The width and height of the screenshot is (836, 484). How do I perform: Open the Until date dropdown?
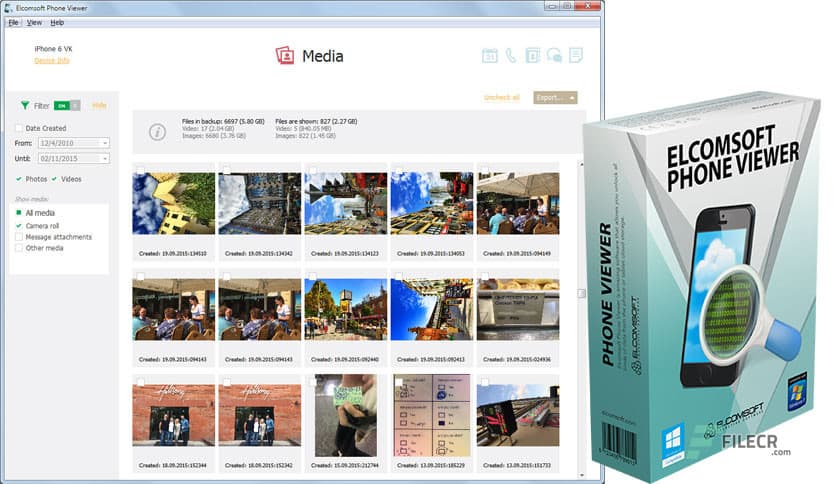pos(104,158)
